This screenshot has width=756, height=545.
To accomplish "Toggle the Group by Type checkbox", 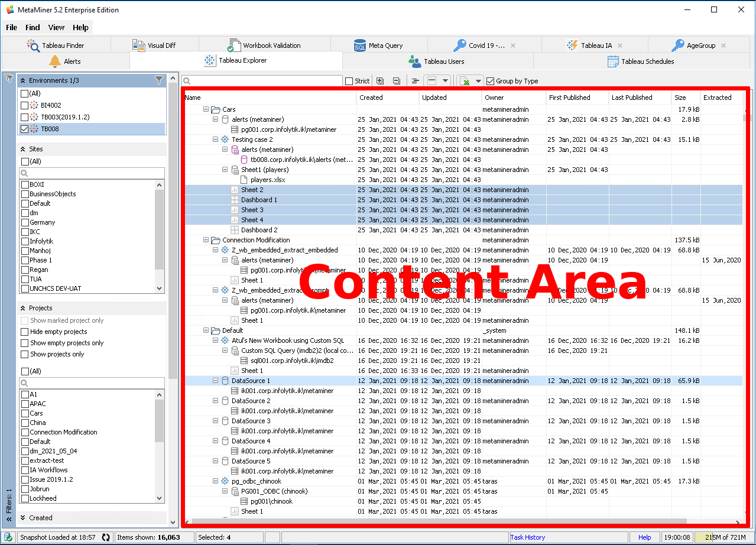I will tap(490, 81).
